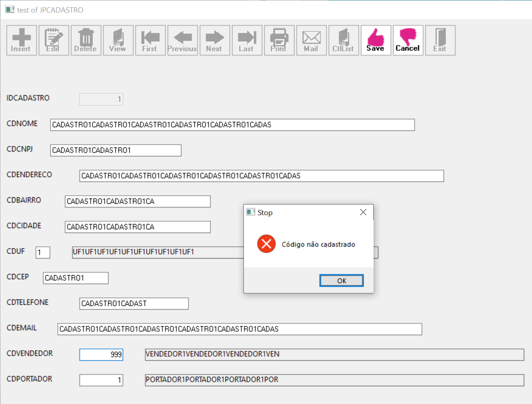Select the CDCNPJ input field
Screen dimensions: 532x404
pos(116,150)
